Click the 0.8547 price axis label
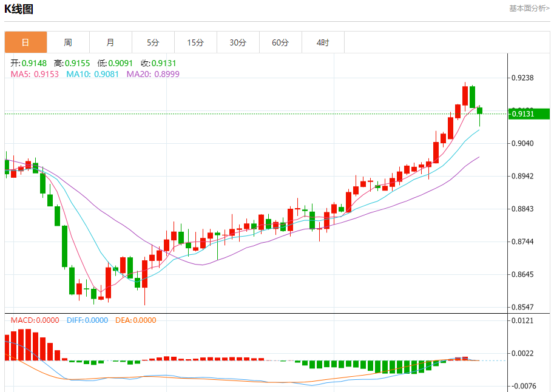The image size is (554, 392). 522,307
